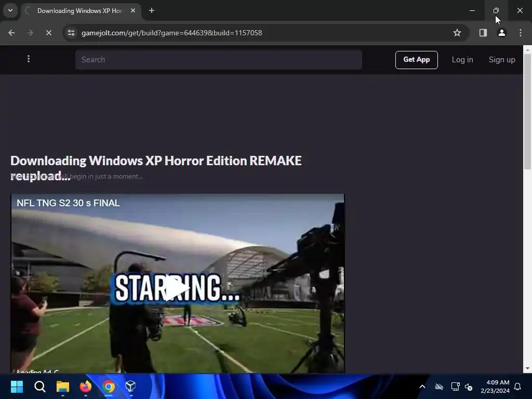Open the Log in link
Image resolution: width=532 pixels, height=399 pixels.
(x=462, y=60)
